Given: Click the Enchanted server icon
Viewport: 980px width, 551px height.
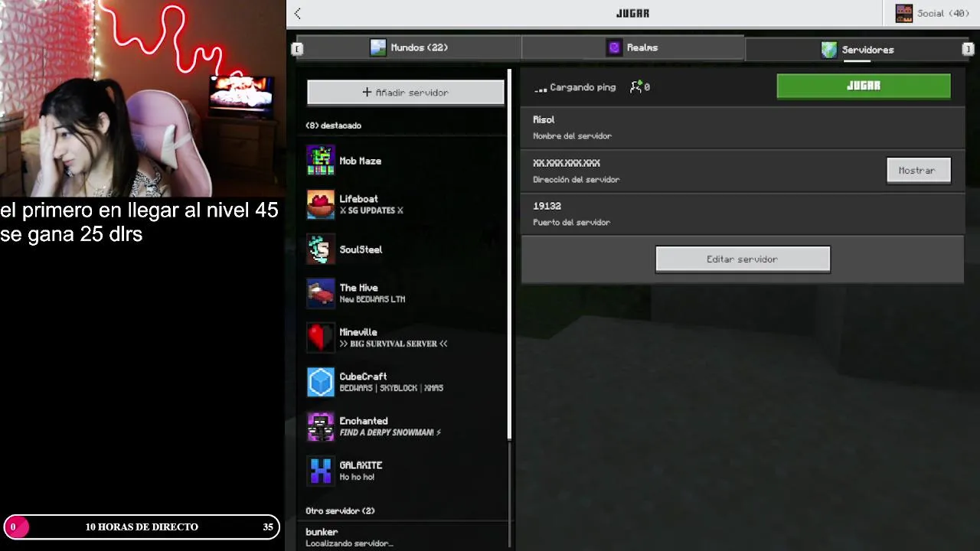Looking at the screenshot, I should coord(321,426).
